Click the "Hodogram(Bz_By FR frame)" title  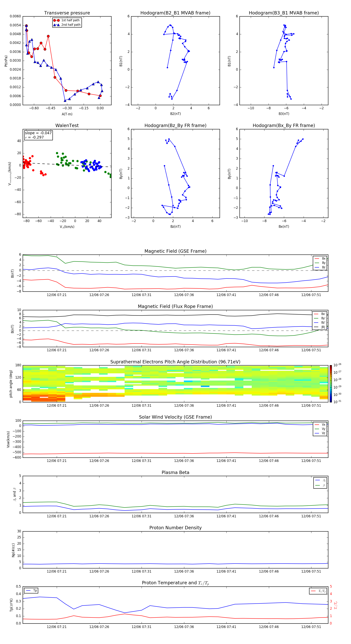[175, 125]
